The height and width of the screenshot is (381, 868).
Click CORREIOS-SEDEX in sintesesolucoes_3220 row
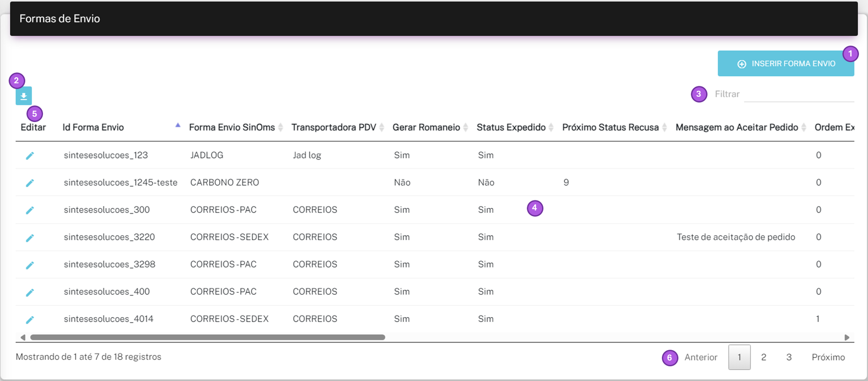(229, 237)
